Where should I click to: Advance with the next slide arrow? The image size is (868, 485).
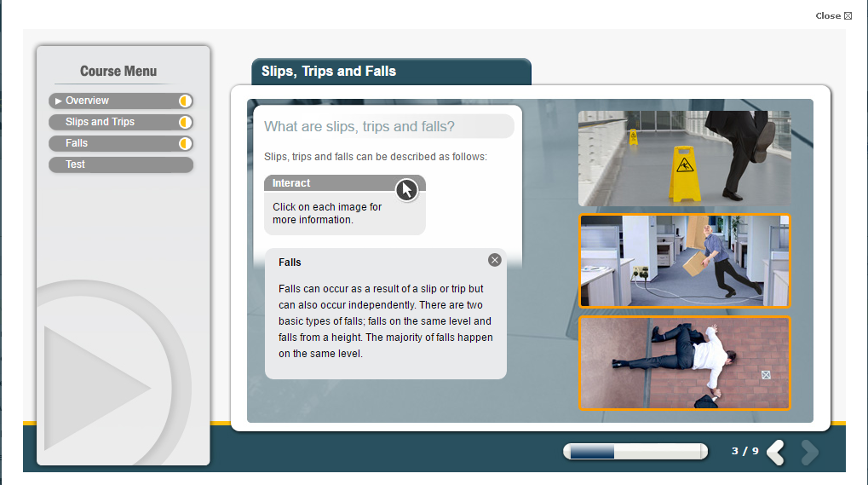pos(809,452)
